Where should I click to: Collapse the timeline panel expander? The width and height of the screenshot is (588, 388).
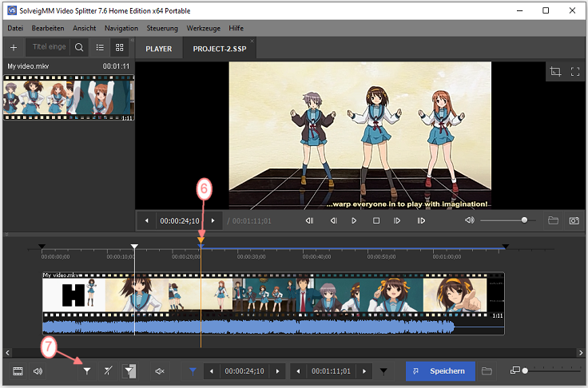point(6,234)
